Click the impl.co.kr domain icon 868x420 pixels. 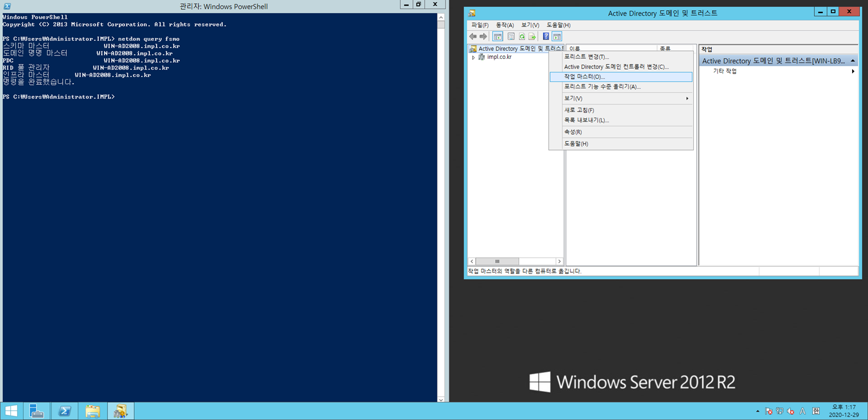482,57
